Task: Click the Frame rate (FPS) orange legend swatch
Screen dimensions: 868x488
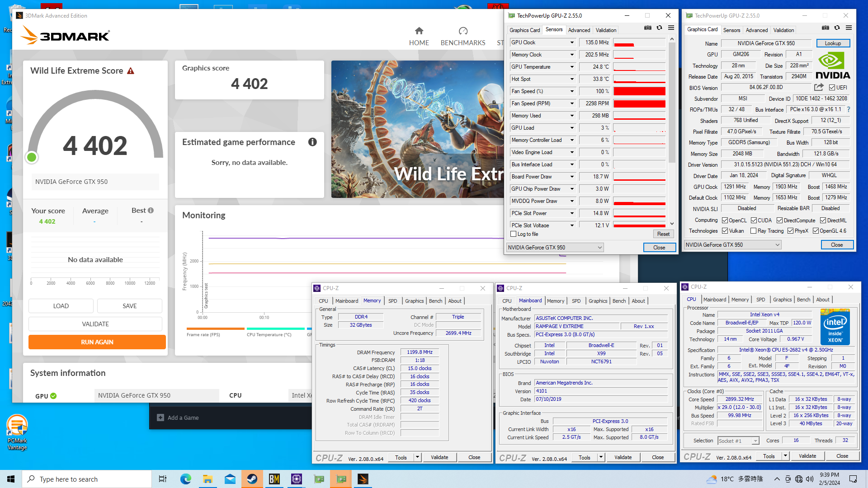Action: pos(215,329)
